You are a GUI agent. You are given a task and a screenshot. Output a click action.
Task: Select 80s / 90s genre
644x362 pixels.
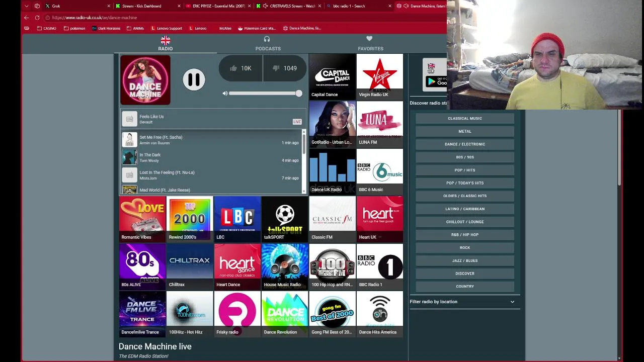[465, 157]
